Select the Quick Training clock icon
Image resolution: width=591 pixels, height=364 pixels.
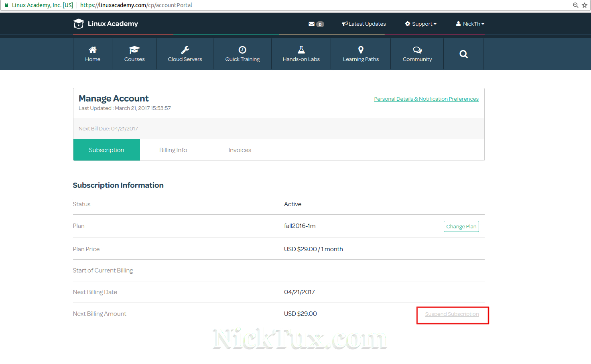[x=242, y=50]
